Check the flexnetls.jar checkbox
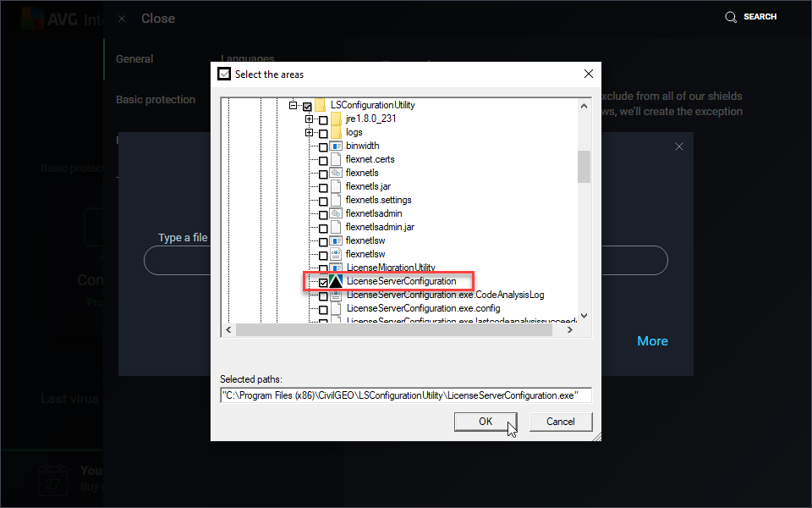 click(323, 188)
